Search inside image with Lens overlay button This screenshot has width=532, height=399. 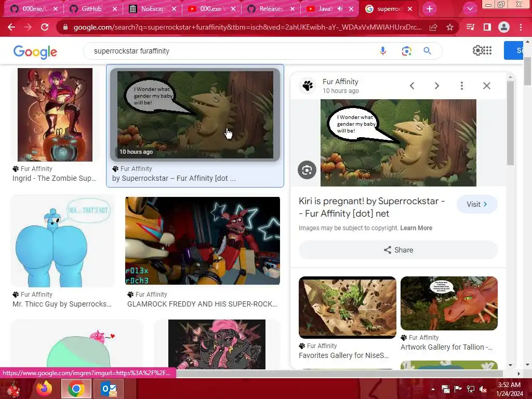[x=307, y=170]
